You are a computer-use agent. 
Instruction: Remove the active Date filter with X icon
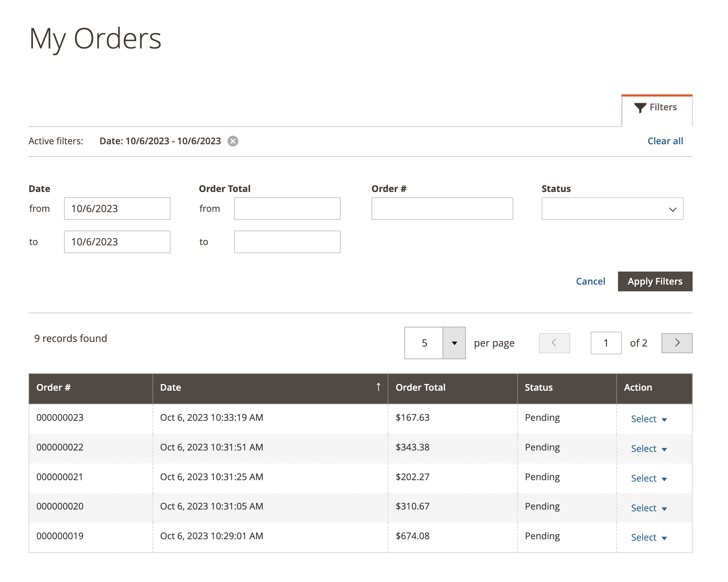233,141
